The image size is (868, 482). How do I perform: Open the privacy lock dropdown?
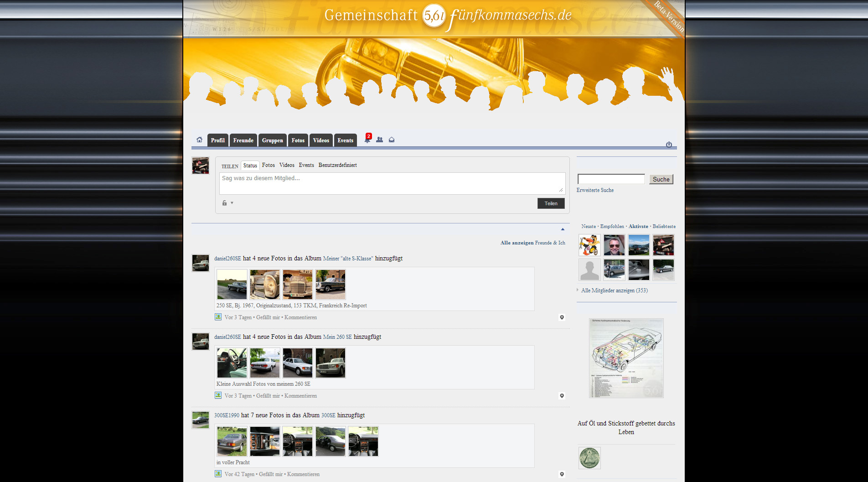[x=227, y=203]
